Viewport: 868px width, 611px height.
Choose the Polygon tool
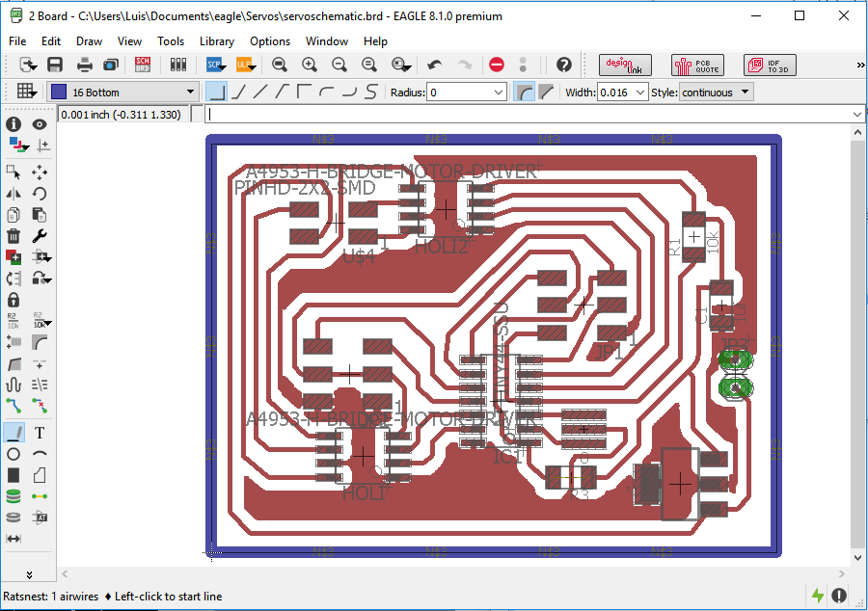click(40, 475)
